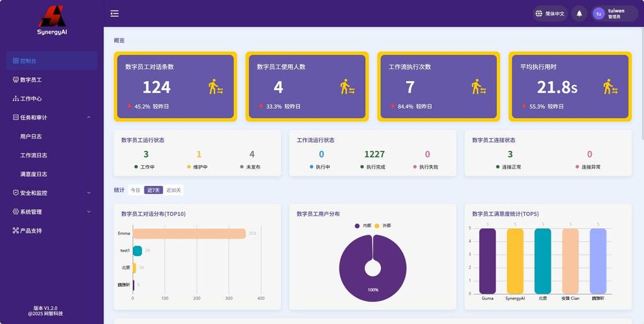Click the SynergyAI logo
Image resolution: width=644 pixels, height=324 pixels.
(52, 19)
